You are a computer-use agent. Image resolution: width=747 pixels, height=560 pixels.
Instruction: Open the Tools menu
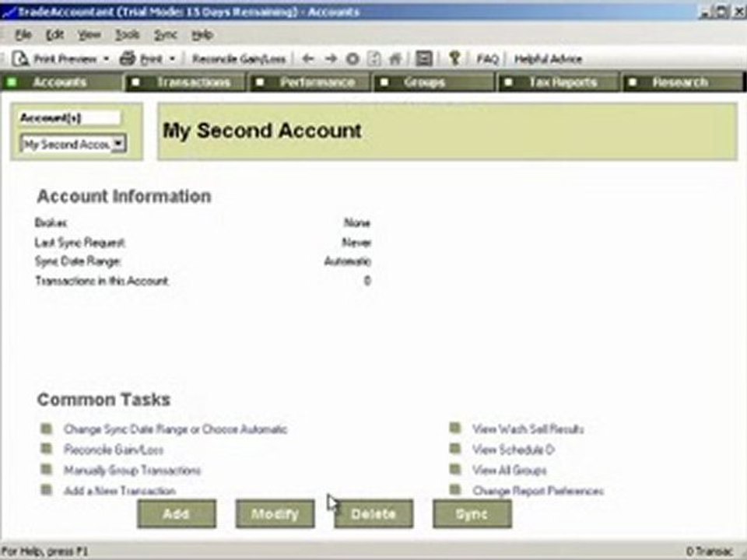pyautogui.click(x=127, y=35)
